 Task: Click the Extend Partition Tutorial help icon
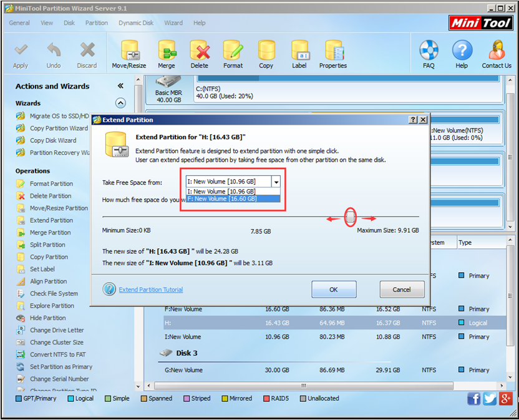tap(109, 289)
